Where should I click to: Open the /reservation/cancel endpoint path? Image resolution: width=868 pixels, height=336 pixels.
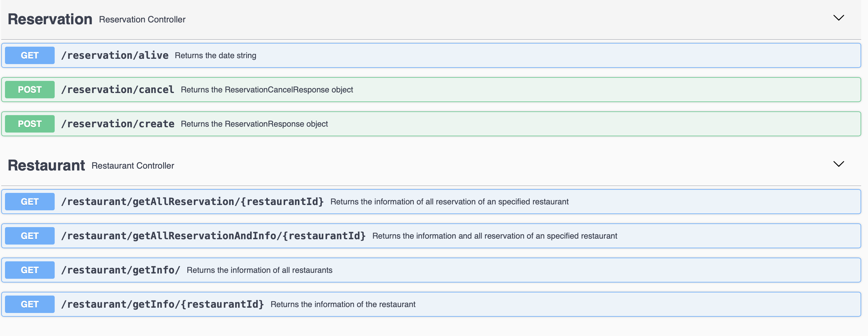117,90
